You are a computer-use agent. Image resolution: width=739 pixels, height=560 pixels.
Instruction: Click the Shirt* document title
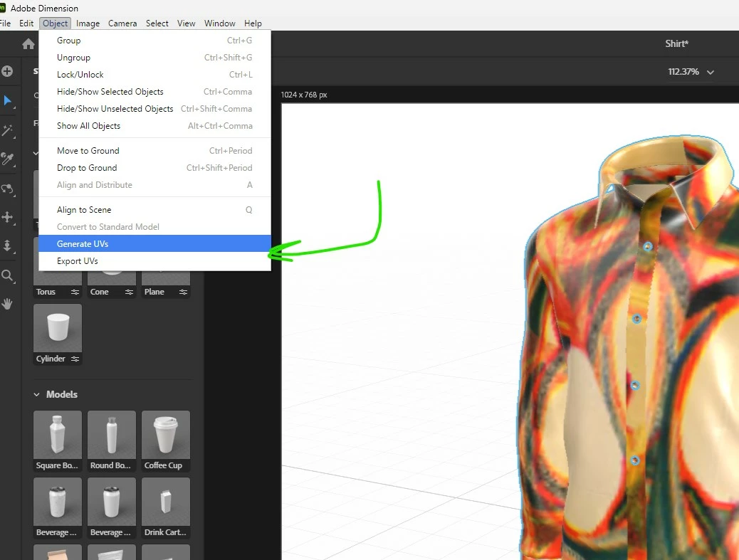click(677, 44)
